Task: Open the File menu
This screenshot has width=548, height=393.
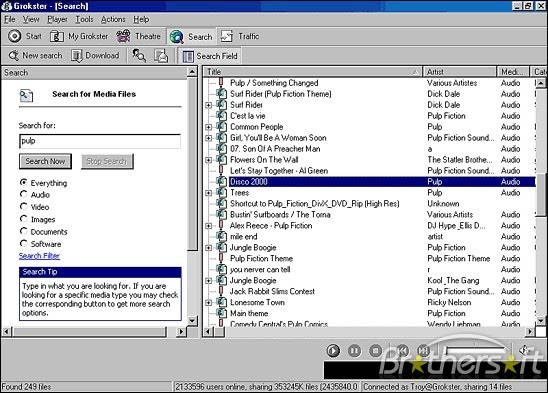Action: (x=10, y=20)
